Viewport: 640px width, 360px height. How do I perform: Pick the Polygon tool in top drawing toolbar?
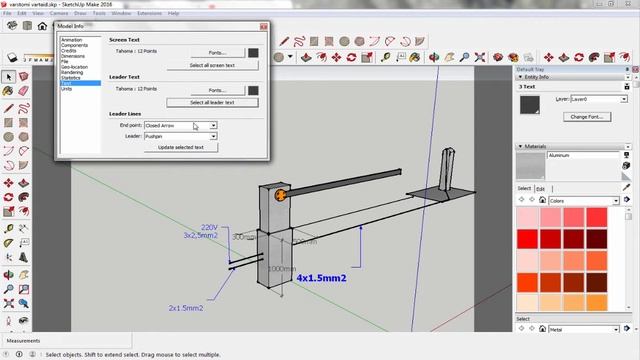tap(359, 41)
